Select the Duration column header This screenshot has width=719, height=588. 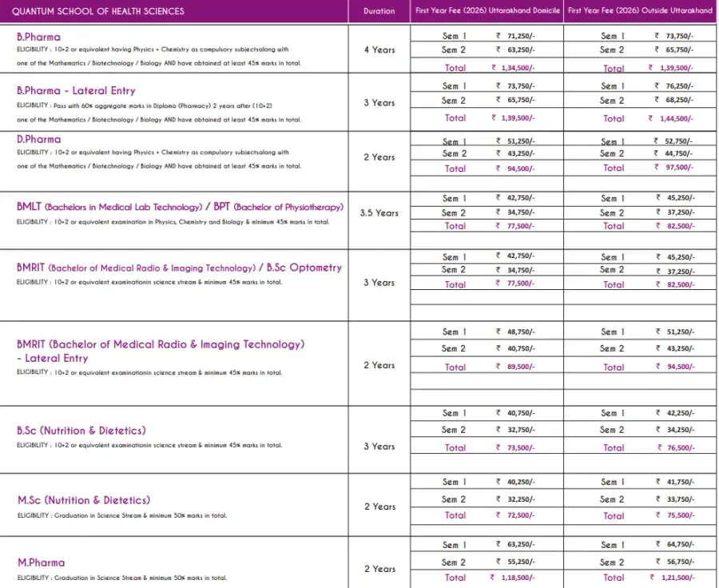pos(379,11)
